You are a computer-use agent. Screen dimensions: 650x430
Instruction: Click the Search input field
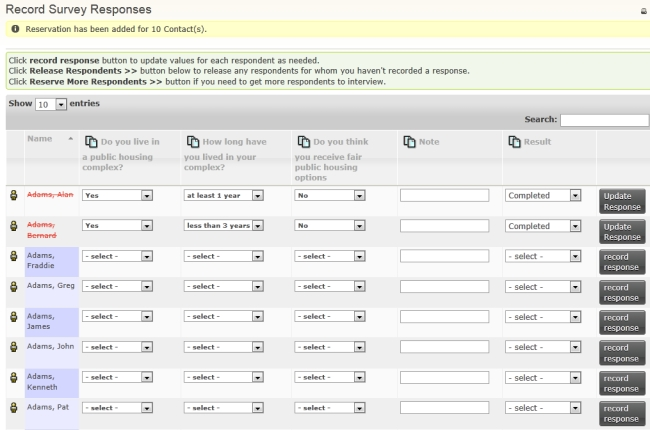click(x=604, y=120)
